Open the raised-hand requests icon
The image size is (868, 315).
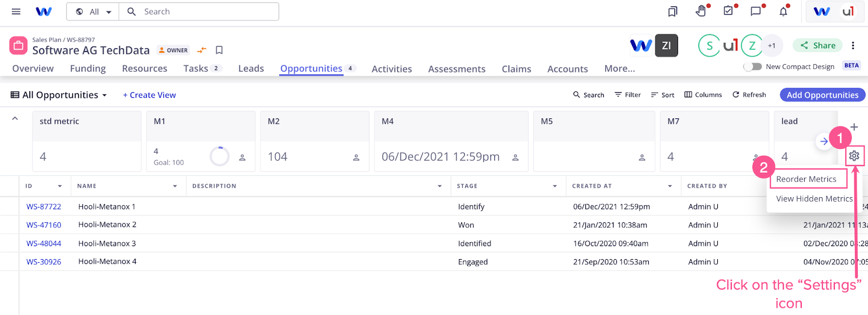tap(701, 11)
